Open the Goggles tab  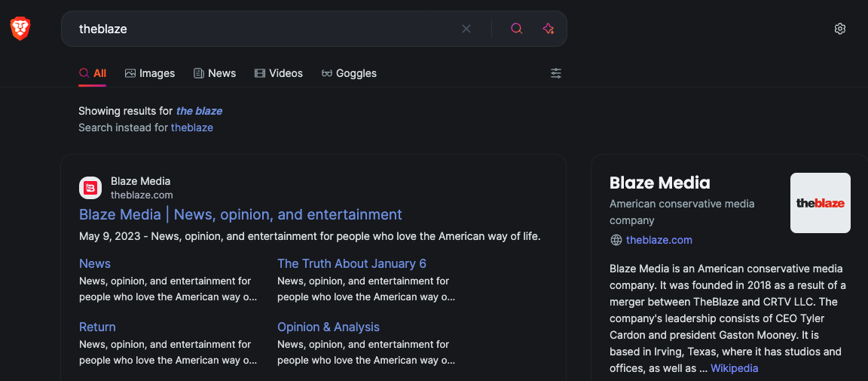pos(349,73)
